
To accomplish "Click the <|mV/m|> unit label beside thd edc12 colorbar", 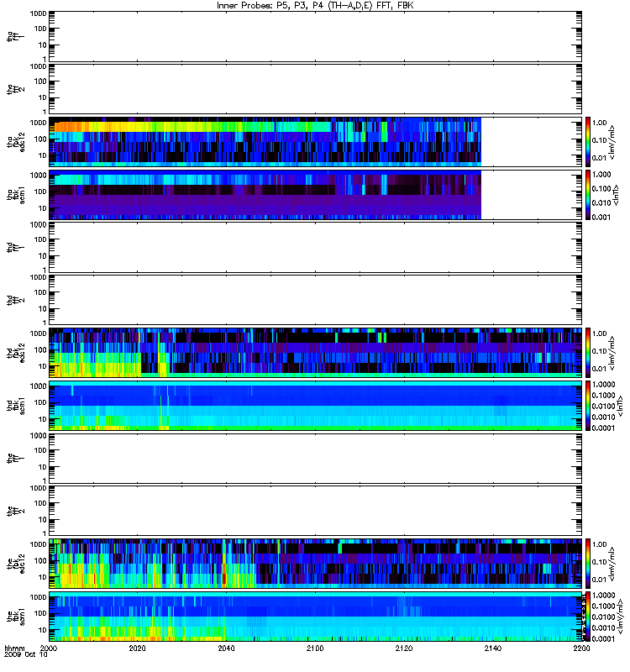I will click(x=612, y=354).
